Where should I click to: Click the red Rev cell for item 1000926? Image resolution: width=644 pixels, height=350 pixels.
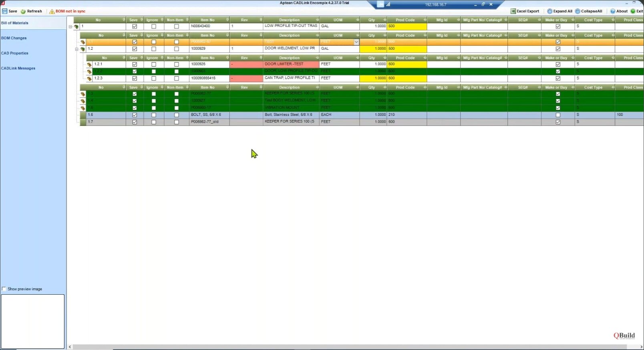coord(246,64)
